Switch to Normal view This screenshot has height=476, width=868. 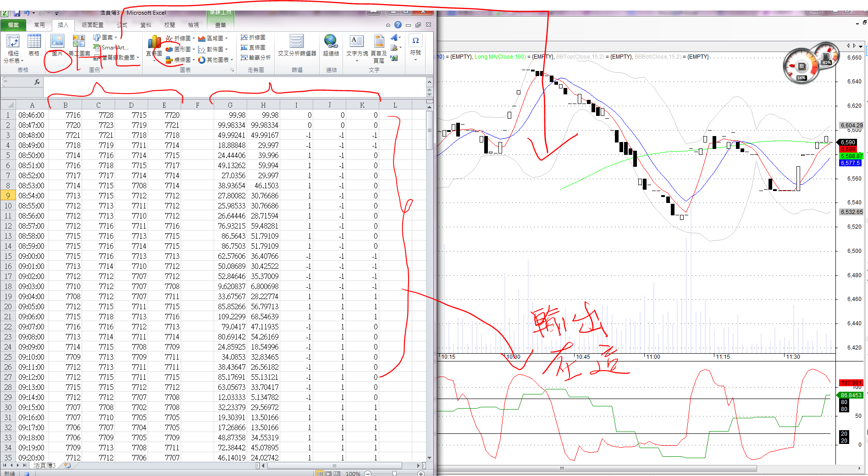[x=320, y=473]
